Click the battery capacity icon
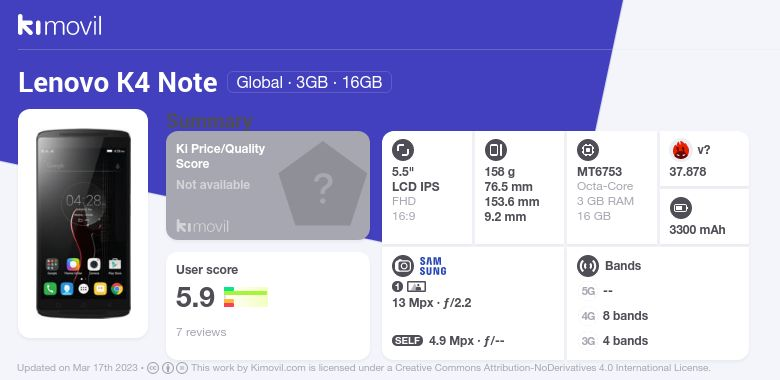Image resolution: width=780 pixels, height=380 pixels. [x=681, y=208]
